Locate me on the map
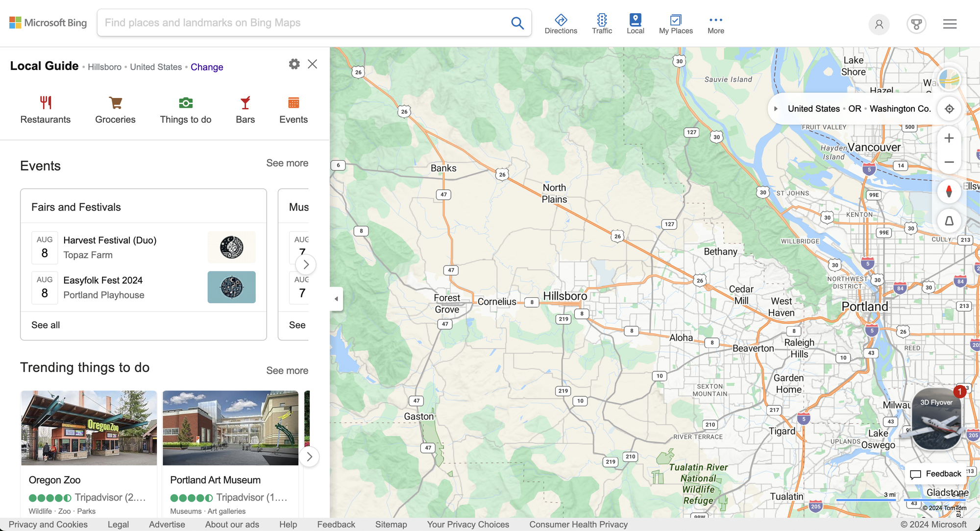 point(949,109)
